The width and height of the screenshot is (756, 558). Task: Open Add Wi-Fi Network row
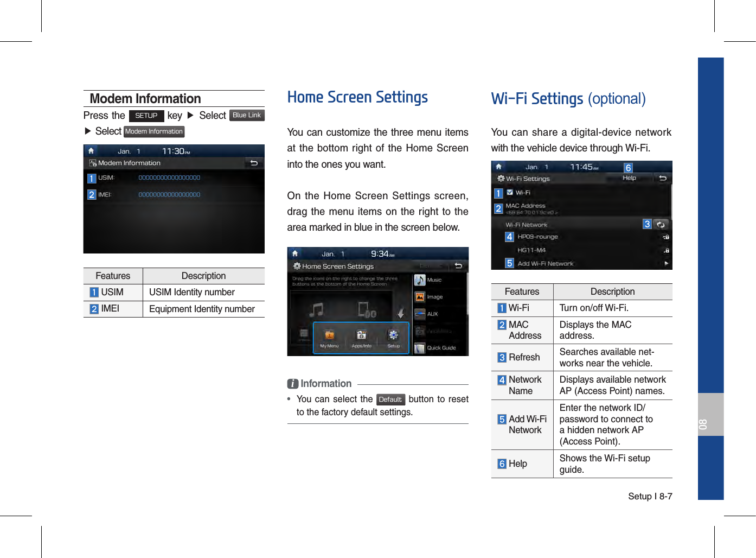(x=581, y=263)
